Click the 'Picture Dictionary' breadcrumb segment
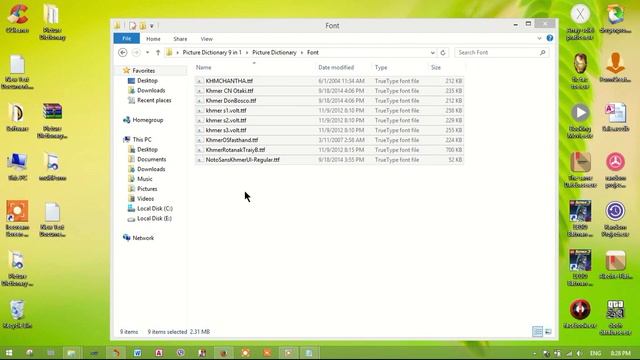This screenshot has height=360, width=640. point(274,53)
